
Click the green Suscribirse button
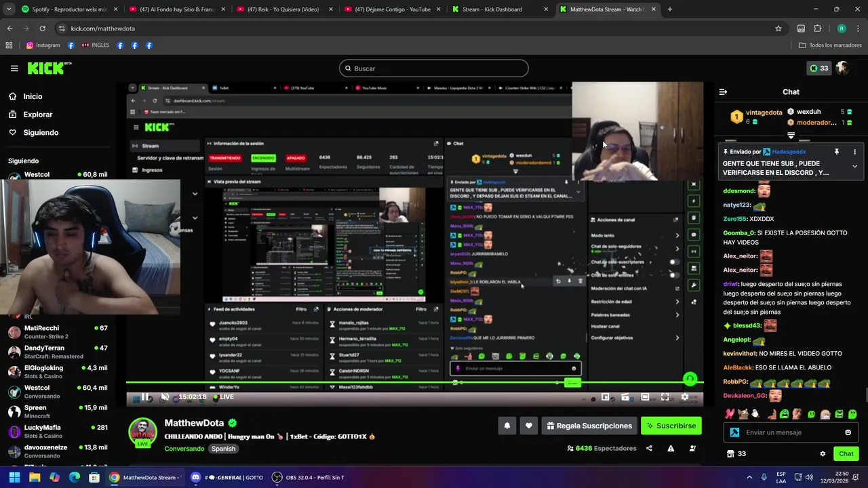(x=671, y=426)
